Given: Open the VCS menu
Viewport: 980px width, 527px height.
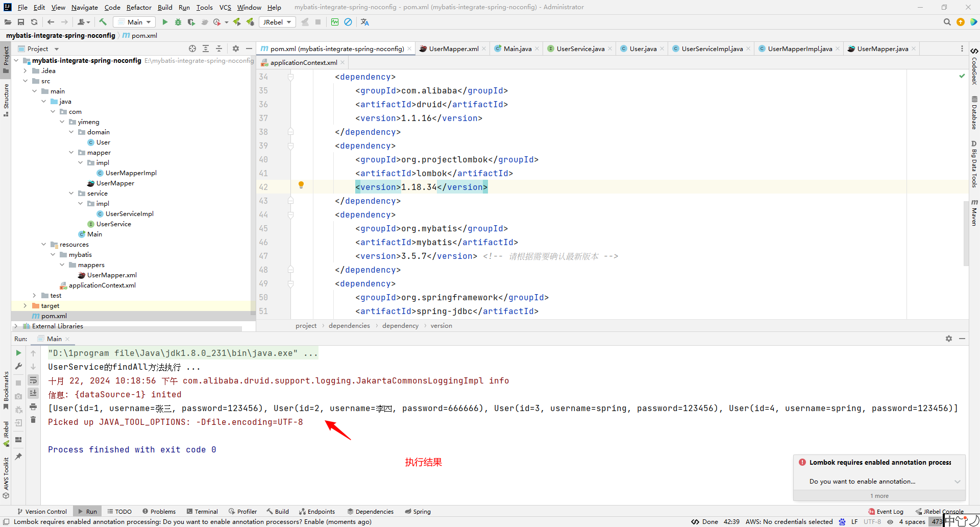Looking at the screenshot, I should [x=225, y=7].
